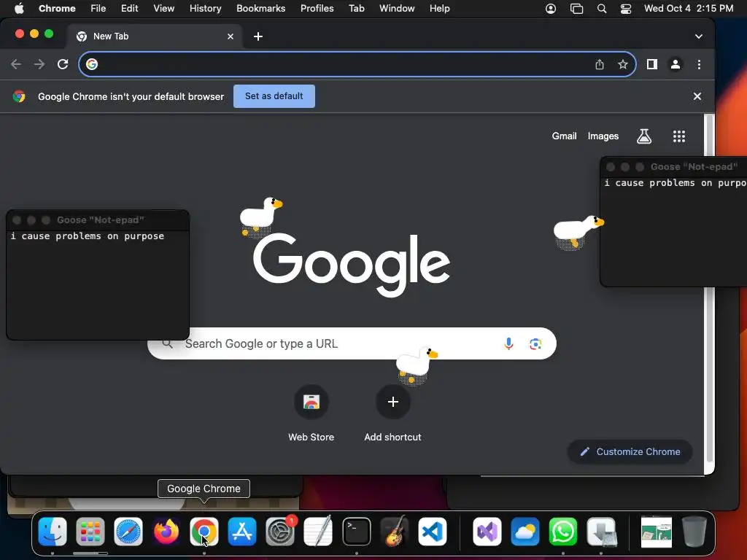Open GarageBand from the Dock
Image resolution: width=747 pixels, height=560 pixels.
coord(395,532)
